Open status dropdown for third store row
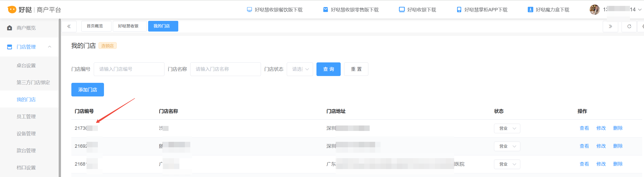644x177 pixels. (507, 164)
